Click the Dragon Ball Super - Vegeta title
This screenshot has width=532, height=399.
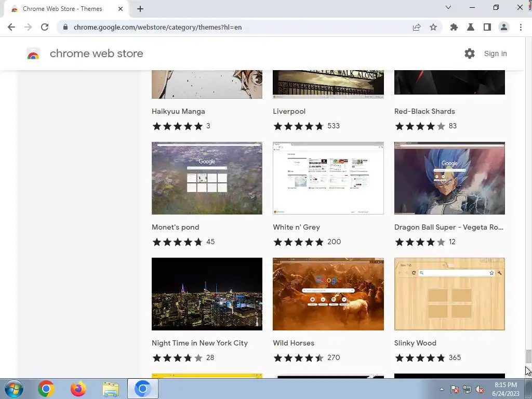(x=448, y=228)
